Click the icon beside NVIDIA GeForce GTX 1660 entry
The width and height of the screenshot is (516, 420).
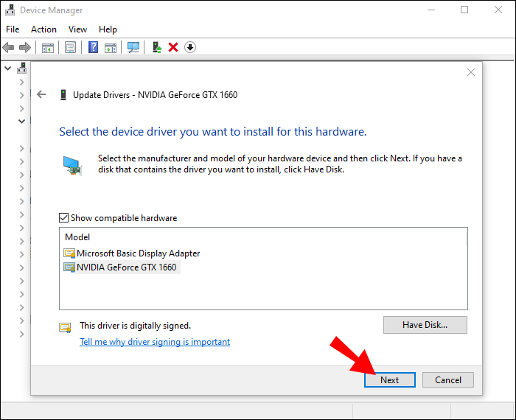[x=69, y=267]
